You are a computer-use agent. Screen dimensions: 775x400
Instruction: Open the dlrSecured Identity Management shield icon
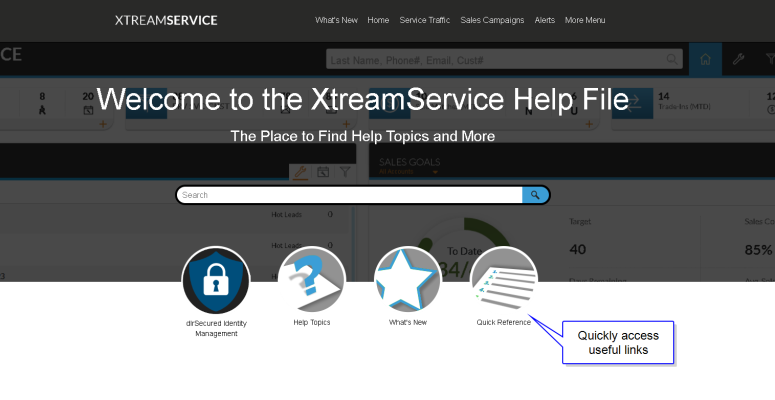click(216, 280)
